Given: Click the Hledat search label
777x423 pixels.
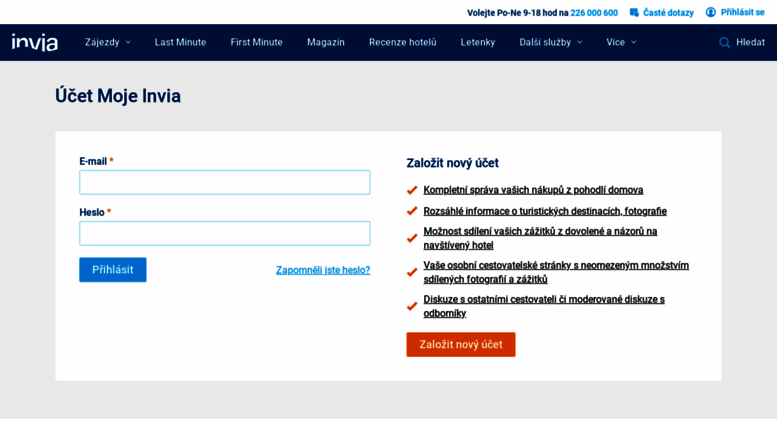Looking at the screenshot, I should pos(750,43).
